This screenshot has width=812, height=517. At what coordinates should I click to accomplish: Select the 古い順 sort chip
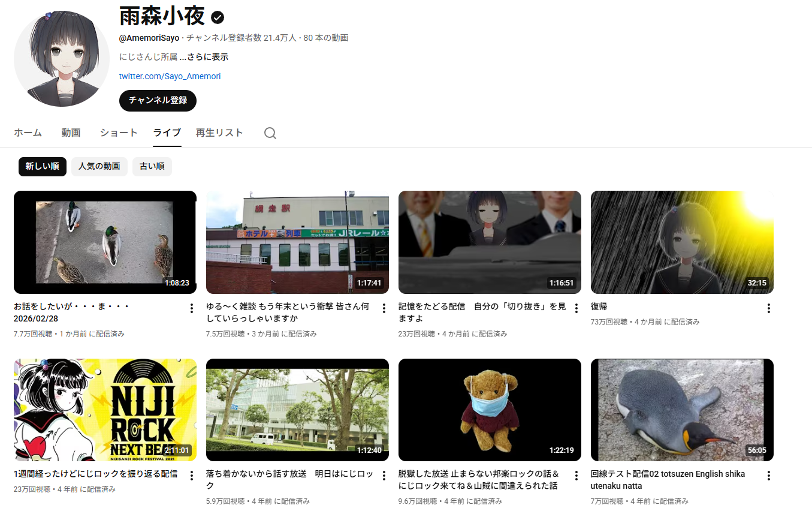pos(152,166)
